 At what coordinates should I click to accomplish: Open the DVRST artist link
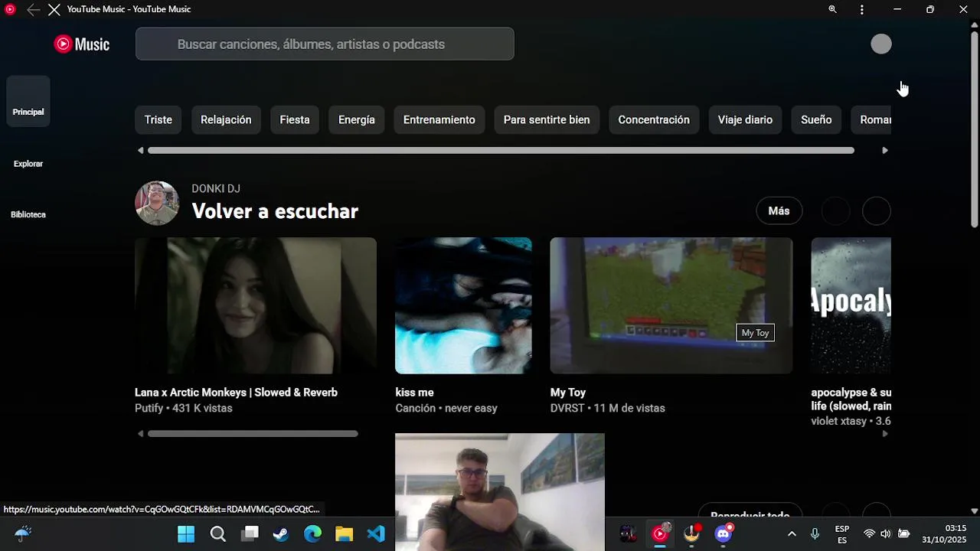click(x=567, y=409)
